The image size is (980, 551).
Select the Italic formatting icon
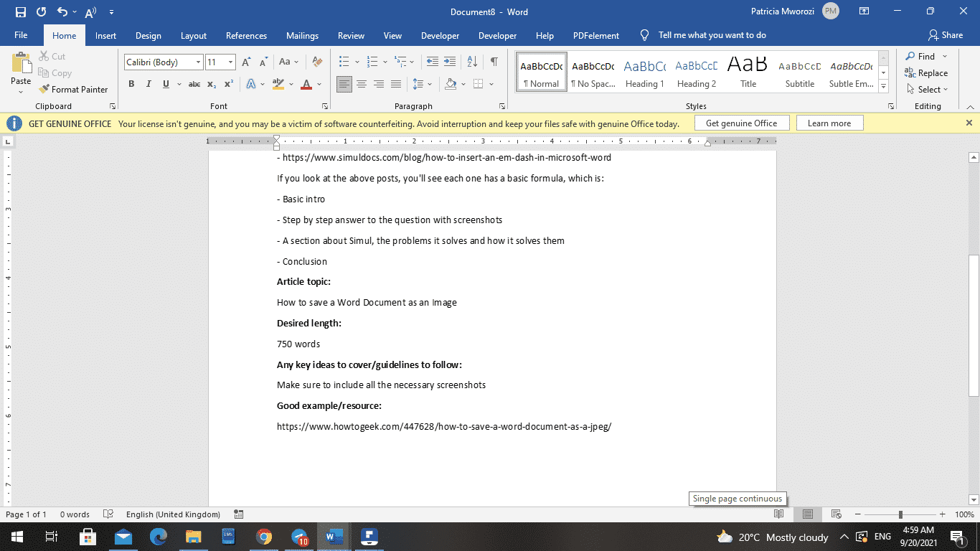click(149, 84)
